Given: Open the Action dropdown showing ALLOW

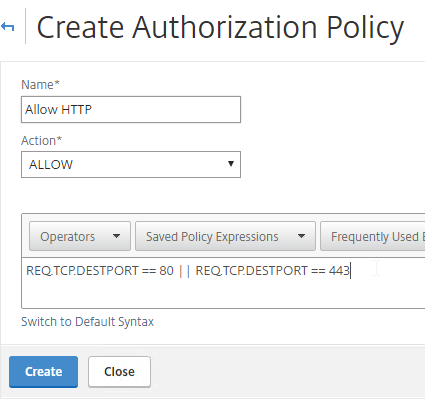Looking at the screenshot, I should [131, 164].
